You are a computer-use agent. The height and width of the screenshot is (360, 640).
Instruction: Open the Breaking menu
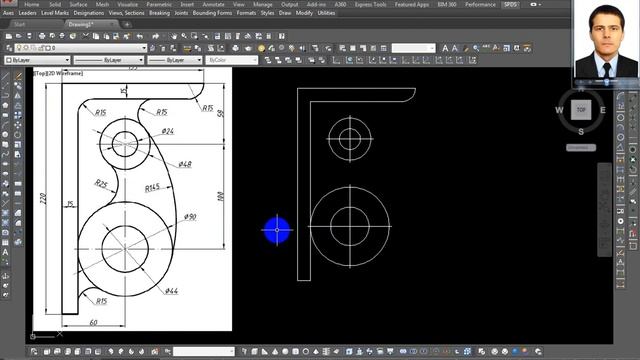(x=159, y=13)
